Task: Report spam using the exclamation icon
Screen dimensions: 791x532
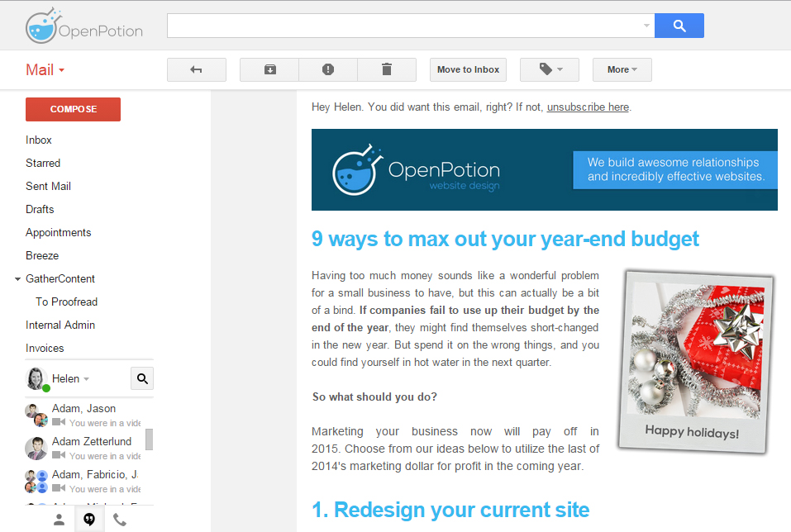Action: [x=328, y=69]
